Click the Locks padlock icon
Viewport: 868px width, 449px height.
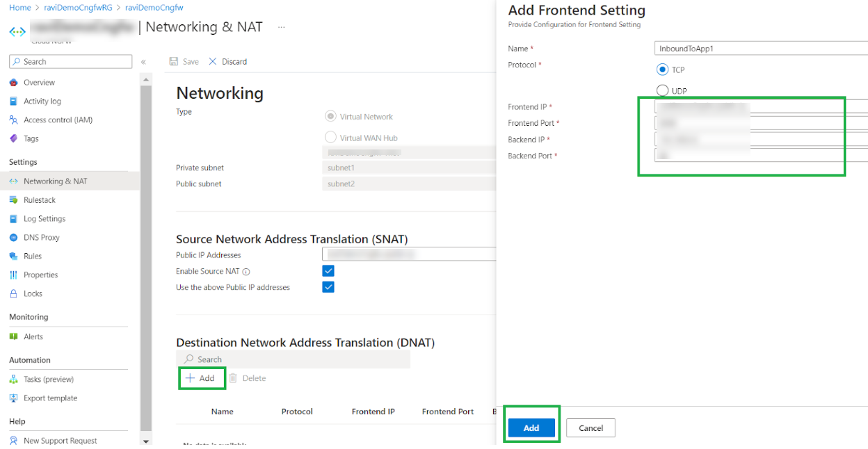[x=13, y=294]
